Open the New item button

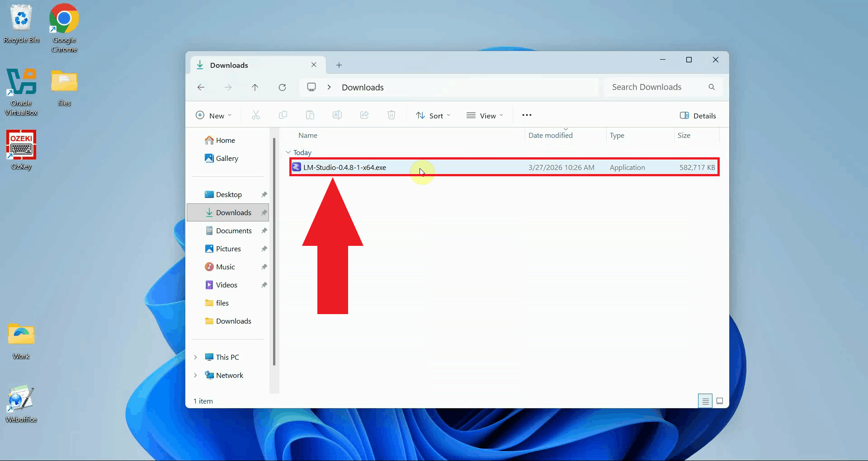point(213,116)
